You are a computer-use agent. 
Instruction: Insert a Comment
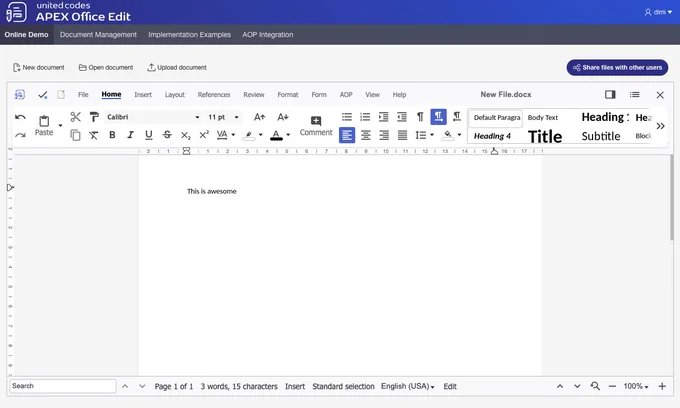click(316, 126)
